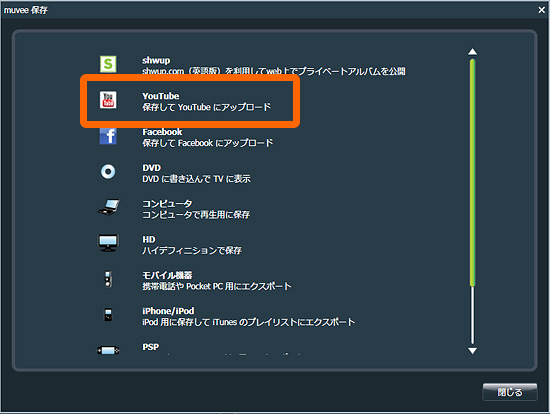Image resolution: width=550 pixels, height=414 pixels.
Task: Click the 保存して YouTube にアップロード description
Action: tap(207, 107)
